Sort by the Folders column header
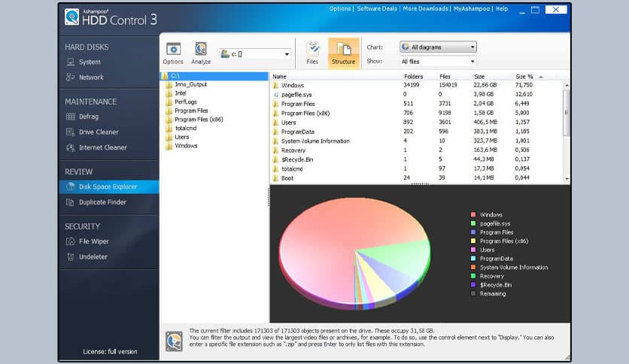 tap(414, 76)
